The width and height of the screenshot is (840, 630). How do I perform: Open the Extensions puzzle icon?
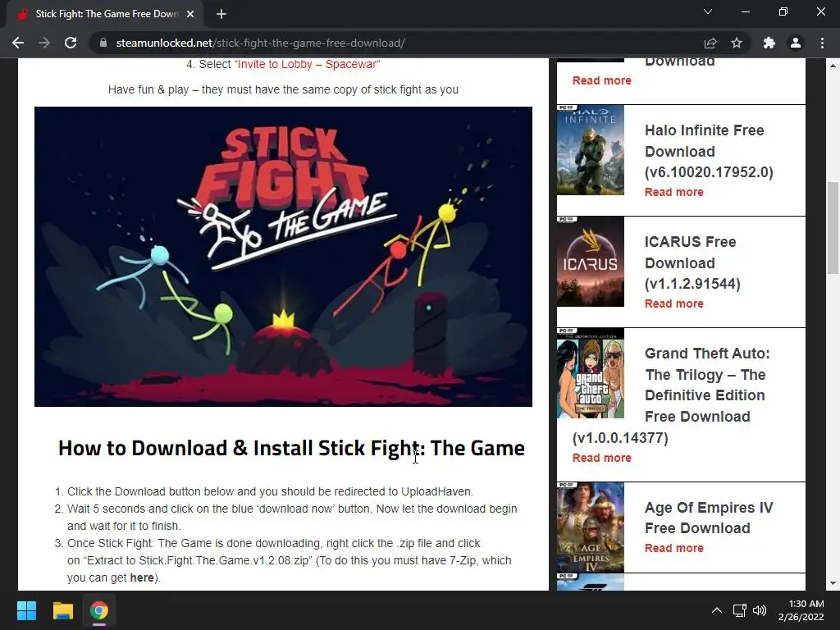[x=769, y=43]
